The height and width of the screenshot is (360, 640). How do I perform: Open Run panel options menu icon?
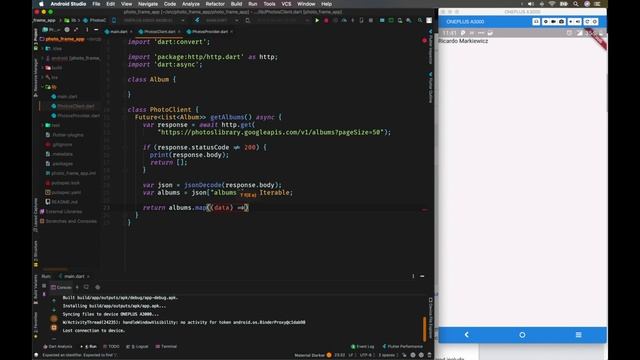413,276
